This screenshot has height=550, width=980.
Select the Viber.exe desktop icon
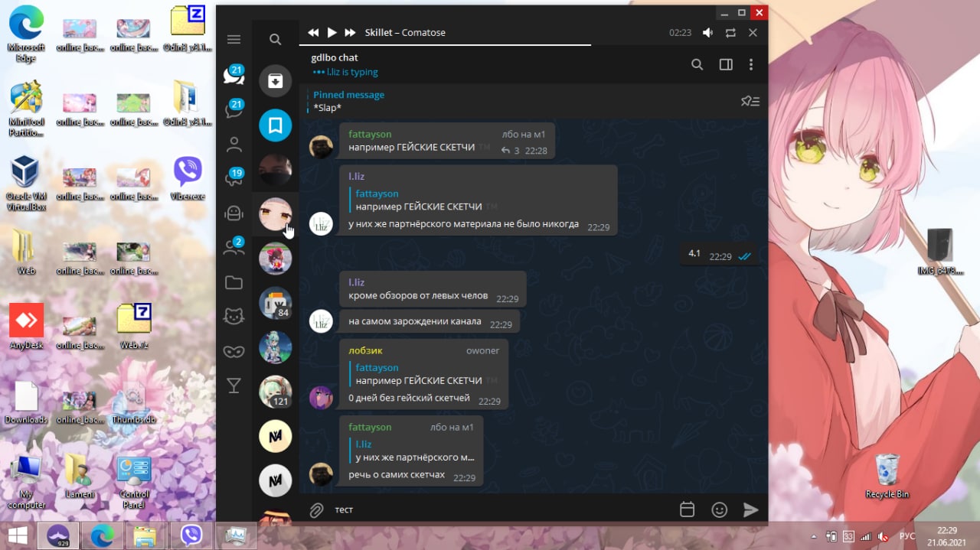tap(188, 178)
